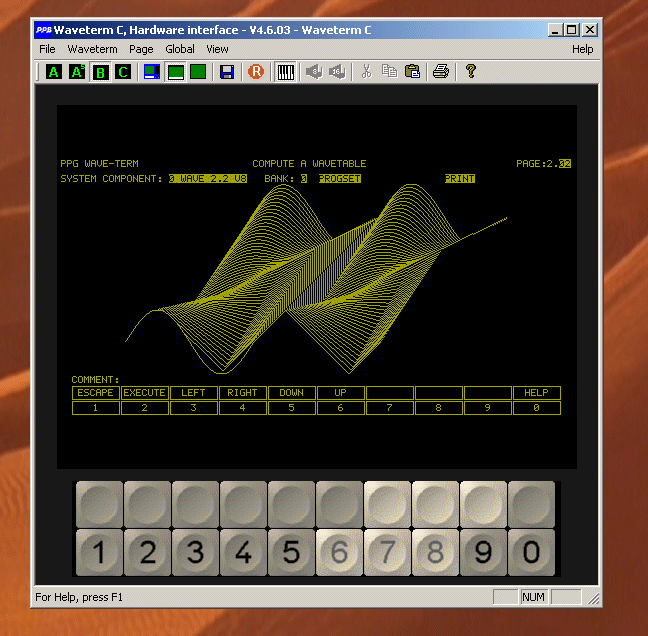The height and width of the screenshot is (636, 648).
Task: Click the PPG WAVE-TERM text
Action: (x=99, y=164)
